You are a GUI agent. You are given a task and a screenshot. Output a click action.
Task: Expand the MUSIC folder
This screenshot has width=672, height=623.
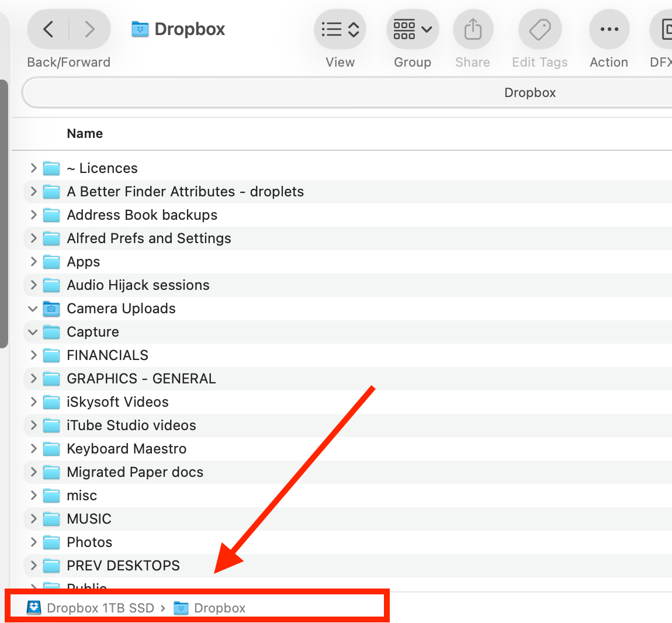click(x=33, y=518)
